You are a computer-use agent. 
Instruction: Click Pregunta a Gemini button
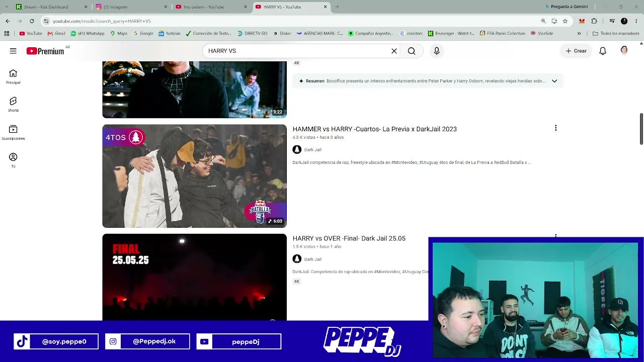coord(566,7)
